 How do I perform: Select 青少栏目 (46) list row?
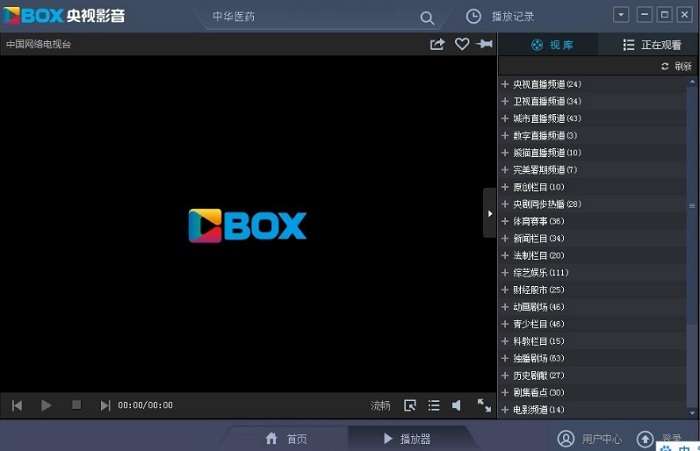[x=592, y=324]
